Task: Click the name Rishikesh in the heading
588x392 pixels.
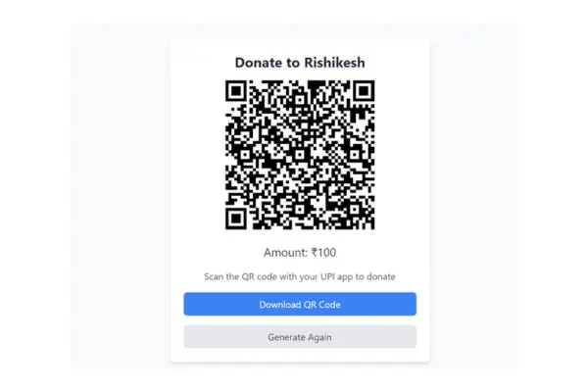Action: point(334,63)
